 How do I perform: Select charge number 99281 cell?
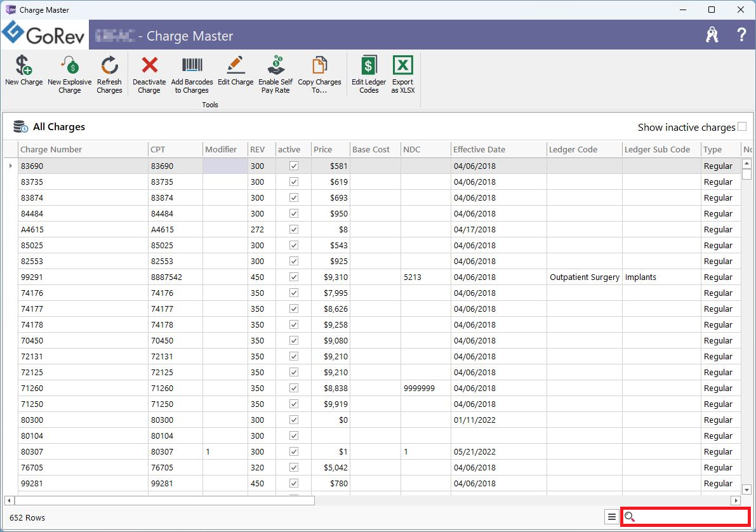click(x=83, y=483)
